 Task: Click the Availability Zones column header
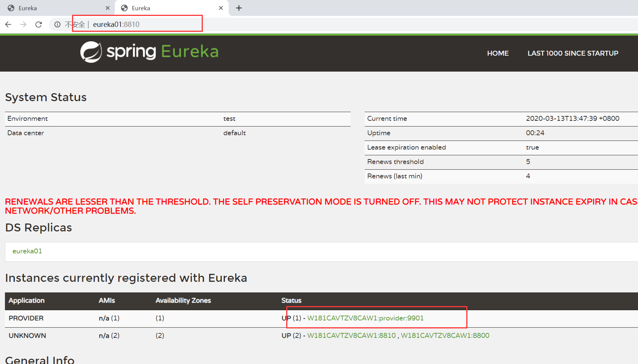tap(183, 300)
